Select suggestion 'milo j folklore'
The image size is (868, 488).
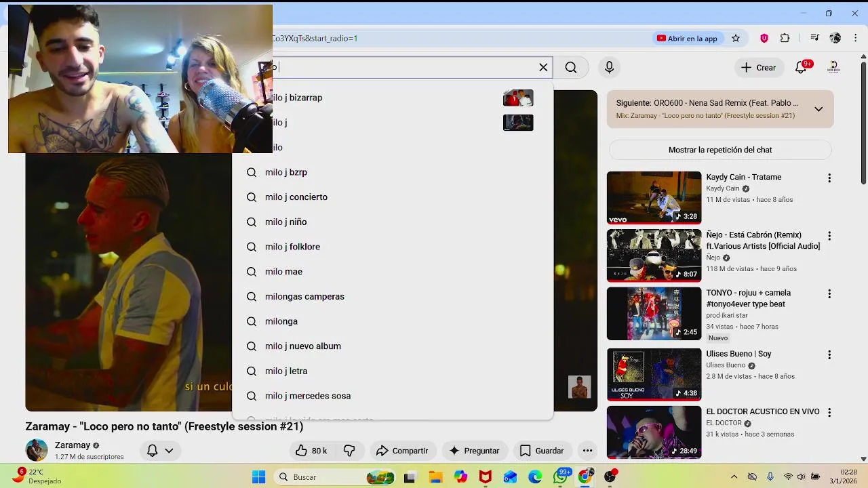(x=393, y=247)
